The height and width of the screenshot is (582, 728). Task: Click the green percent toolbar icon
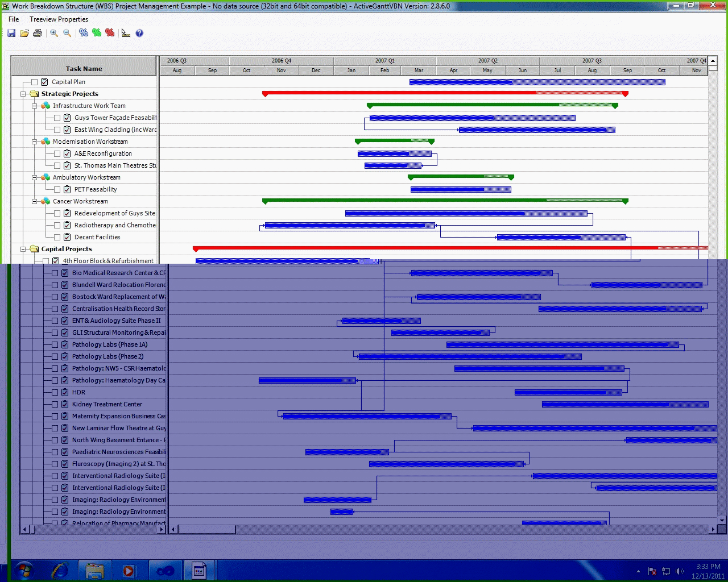point(97,33)
